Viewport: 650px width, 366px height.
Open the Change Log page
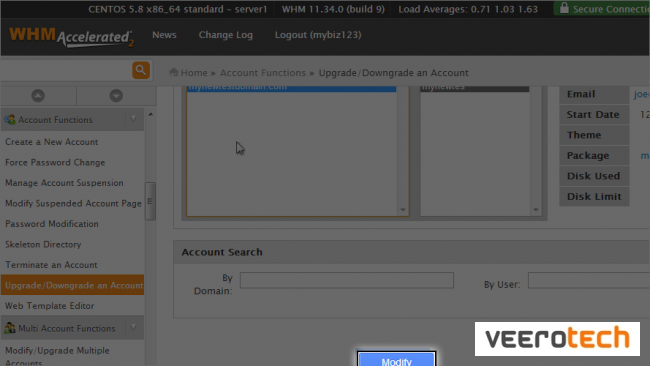pyautogui.click(x=226, y=35)
